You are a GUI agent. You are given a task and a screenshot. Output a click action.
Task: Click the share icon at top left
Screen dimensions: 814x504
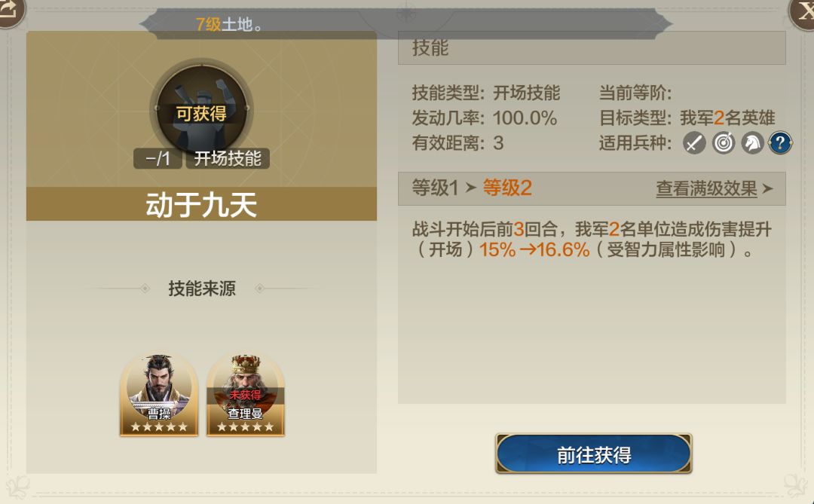[x=9, y=11]
